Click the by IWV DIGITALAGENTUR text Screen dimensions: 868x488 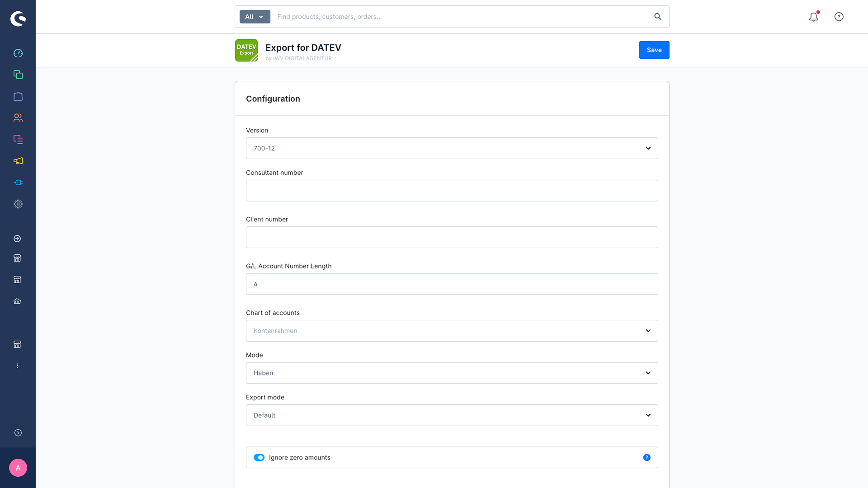click(x=299, y=58)
